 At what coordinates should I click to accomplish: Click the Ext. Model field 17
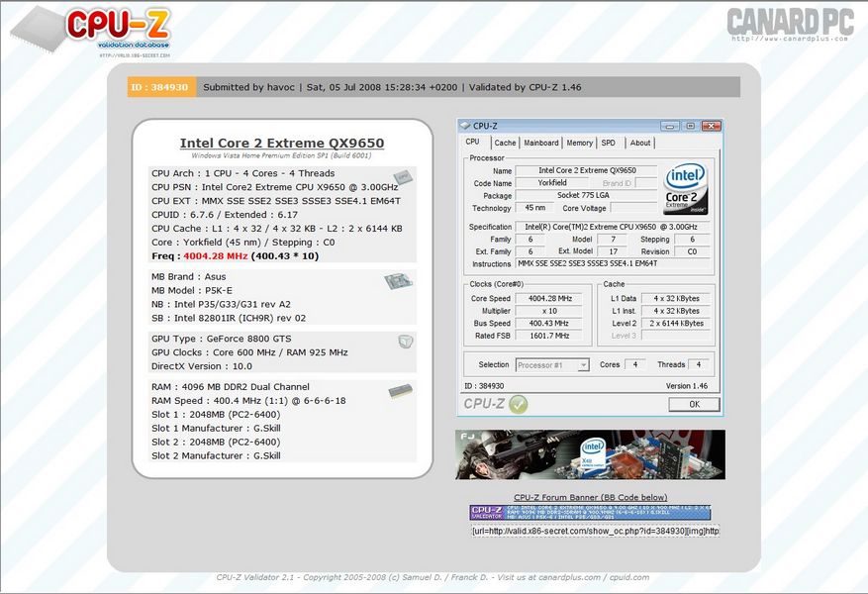pos(613,251)
